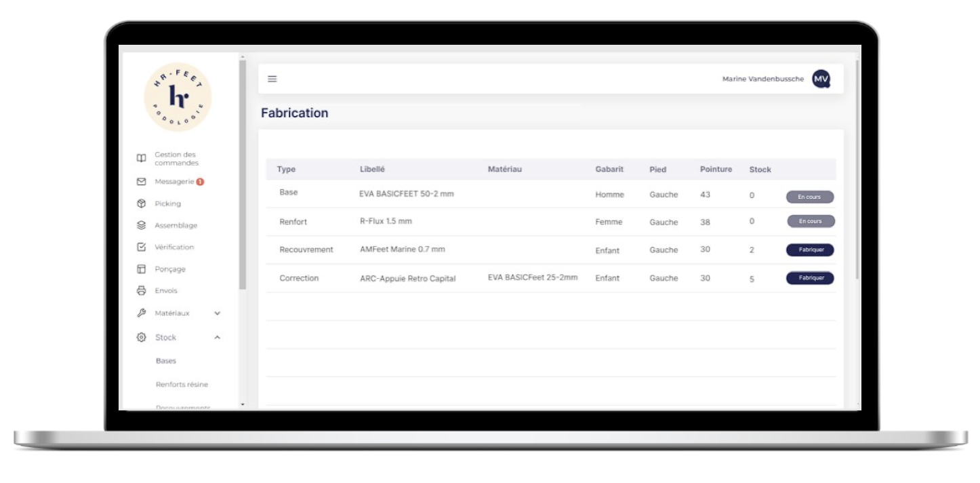
Task: Select Bases under Stock
Action: pyautogui.click(x=166, y=361)
